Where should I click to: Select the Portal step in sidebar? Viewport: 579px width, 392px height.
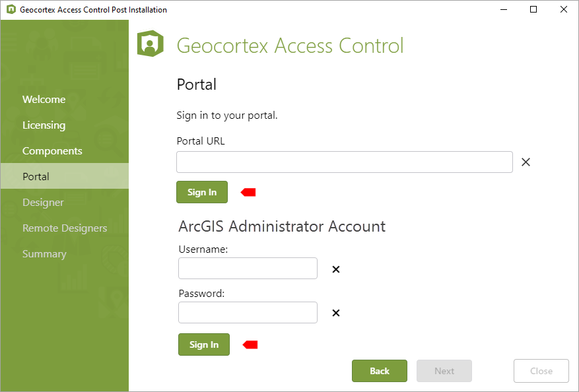(65, 176)
